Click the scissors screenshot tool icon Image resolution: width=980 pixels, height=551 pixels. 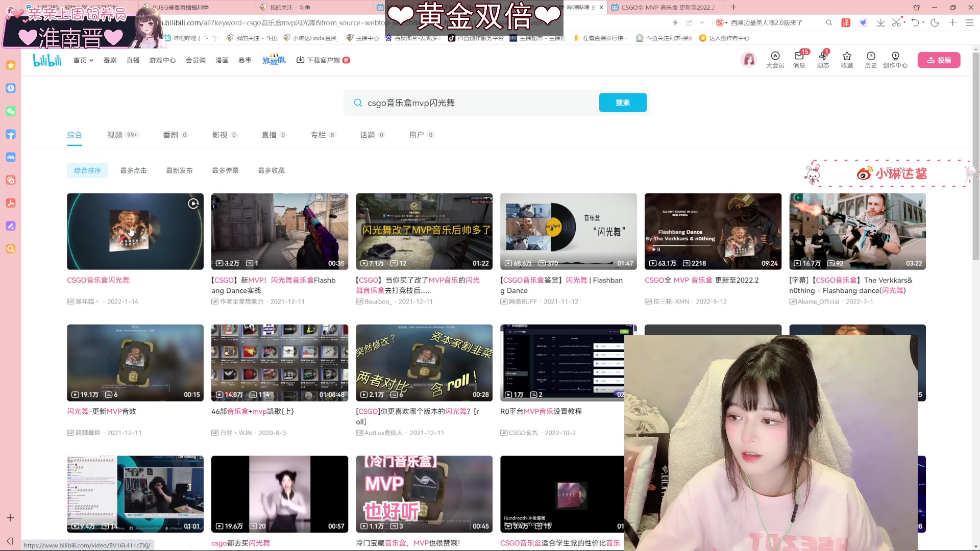896,22
